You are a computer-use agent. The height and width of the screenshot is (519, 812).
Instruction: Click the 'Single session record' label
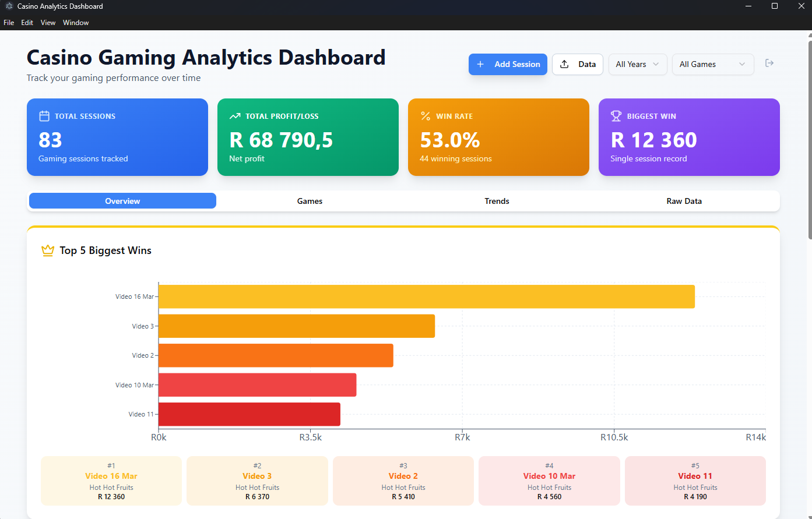(649, 158)
